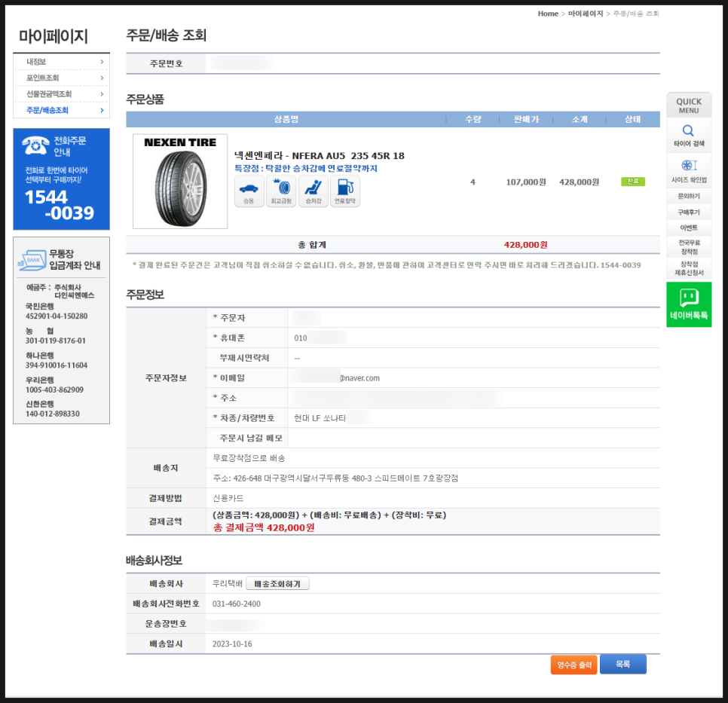Click the blue 목록 list button
The height and width of the screenshot is (703, 728).
click(x=623, y=665)
